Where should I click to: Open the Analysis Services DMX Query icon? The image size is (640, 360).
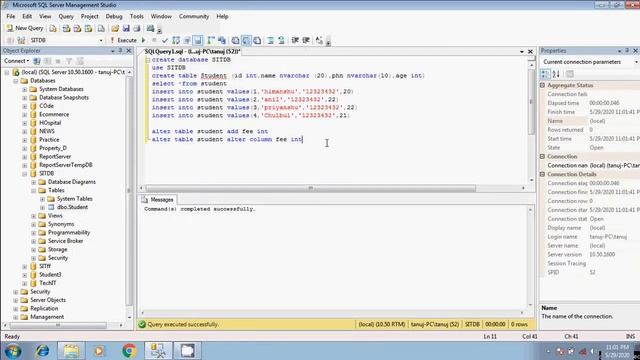77,29
